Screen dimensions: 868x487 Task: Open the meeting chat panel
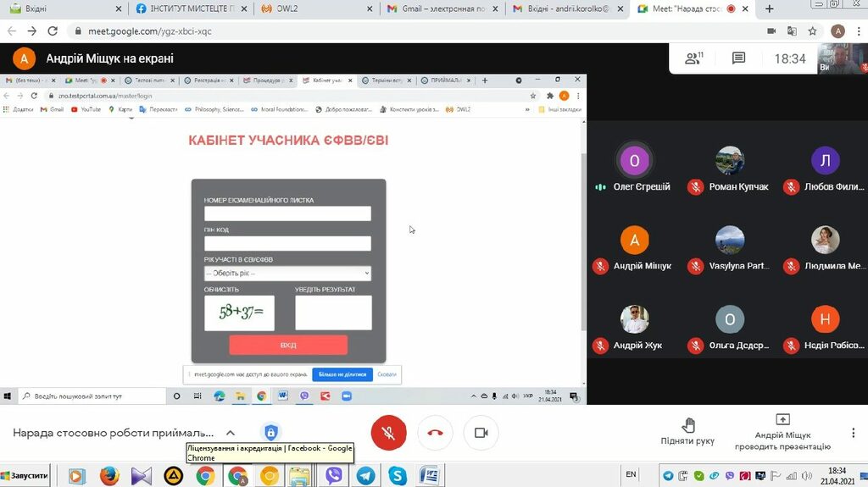pyautogui.click(x=738, y=58)
